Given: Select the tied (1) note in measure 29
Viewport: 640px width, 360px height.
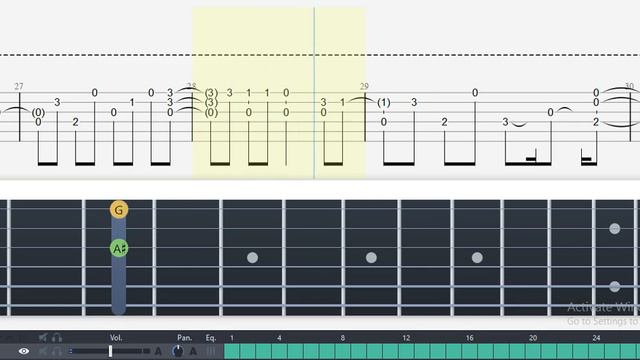Looking at the screenshot, I should coord(384,102).
